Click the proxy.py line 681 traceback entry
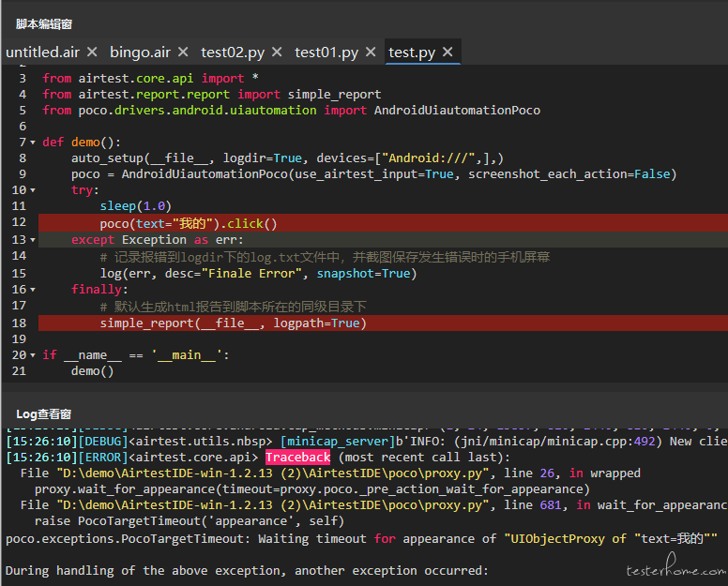The height and width of the screenshot is (586, 728). (x=373, y=504)
